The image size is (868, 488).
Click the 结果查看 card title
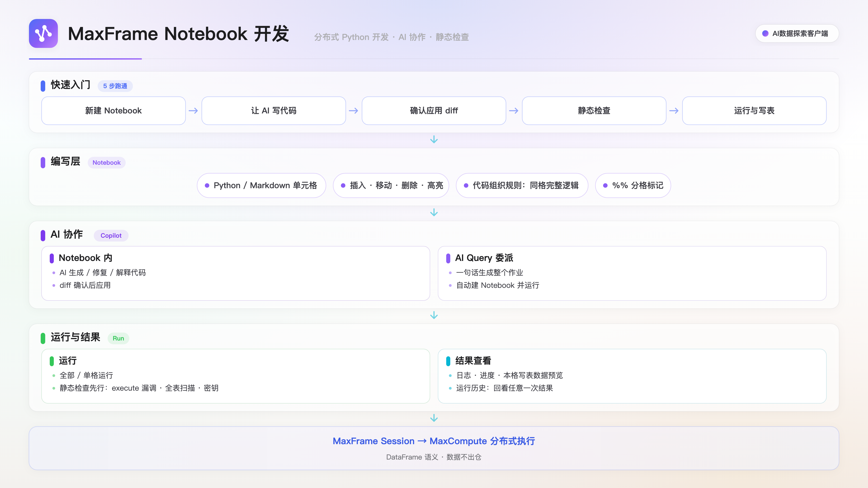(x=473, y=361)
